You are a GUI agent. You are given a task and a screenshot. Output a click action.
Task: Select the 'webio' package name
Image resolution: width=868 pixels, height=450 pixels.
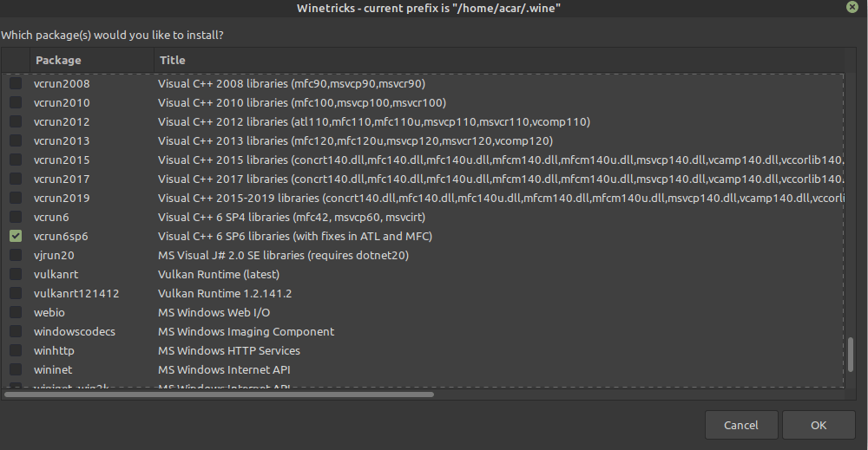[x=49, y=312]
